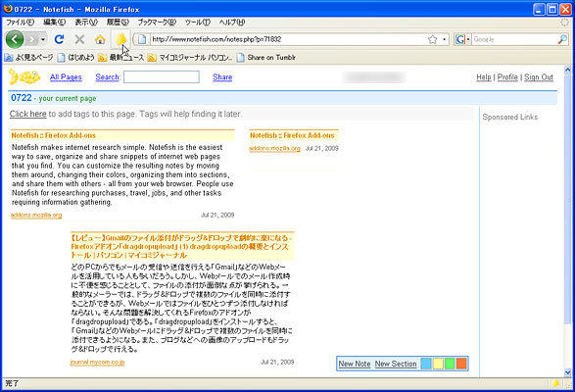Click the Notefish search text box
This screenshot has width=575, height=392.
(162, 77)
